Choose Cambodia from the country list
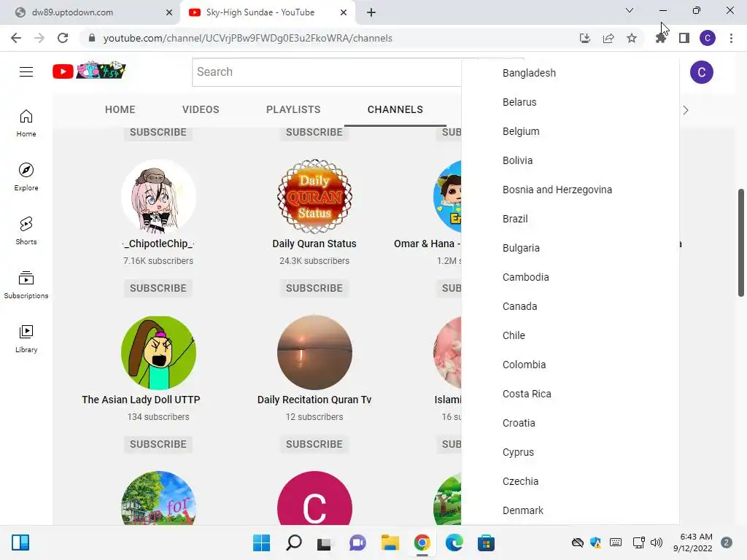Viewport: 747px width, 560px height. pyautogui.click(x=570, y=277)
